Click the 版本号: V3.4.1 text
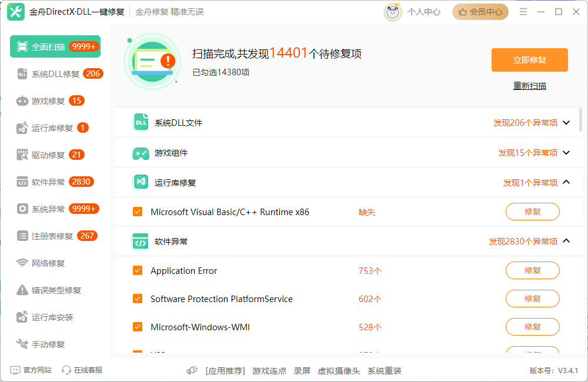This screenshot has width=588, height=382. click(554, 371)
